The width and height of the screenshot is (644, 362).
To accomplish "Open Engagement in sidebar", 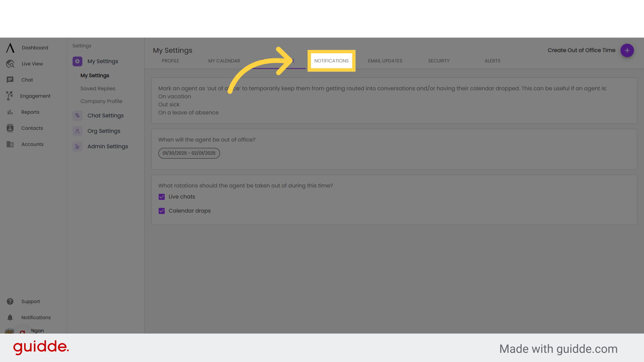I will (x=35, y=96).
